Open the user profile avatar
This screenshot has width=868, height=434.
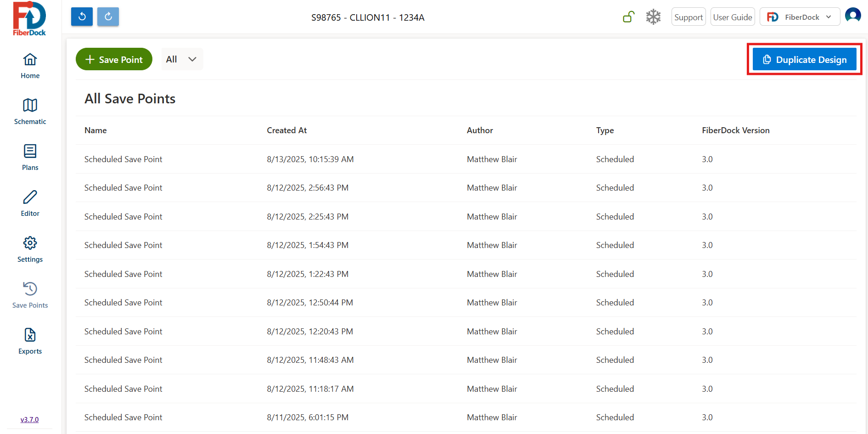click(x=852, y=16)
